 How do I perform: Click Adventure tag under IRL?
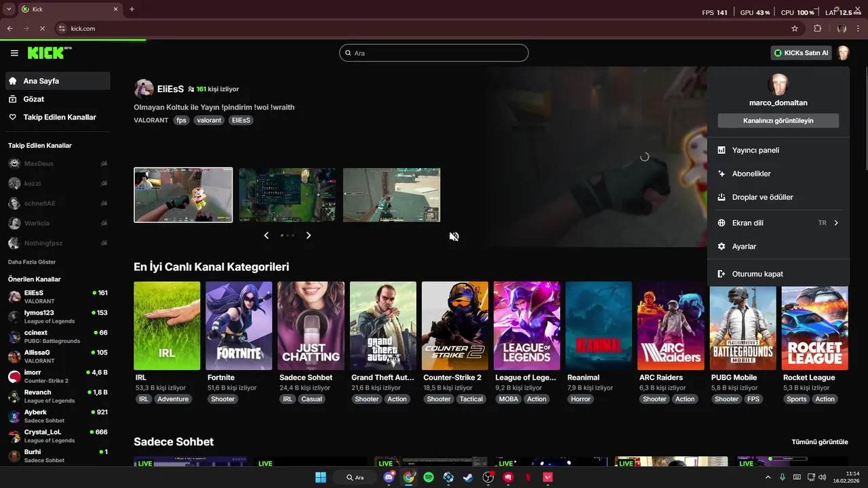(x=173, y=399)
